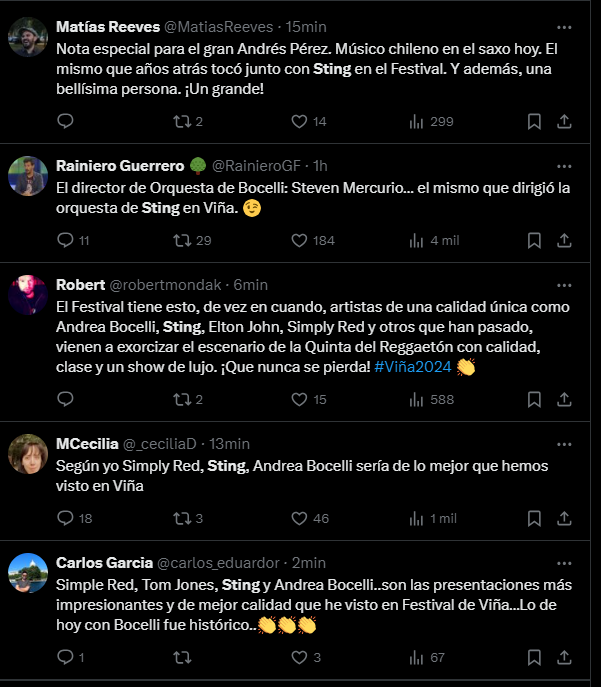Retweet Rainiero Guerrero's post about Steven Mercurio
Image resolution: width=601 pixels, height=687 pixels.
tap(192, 241)
